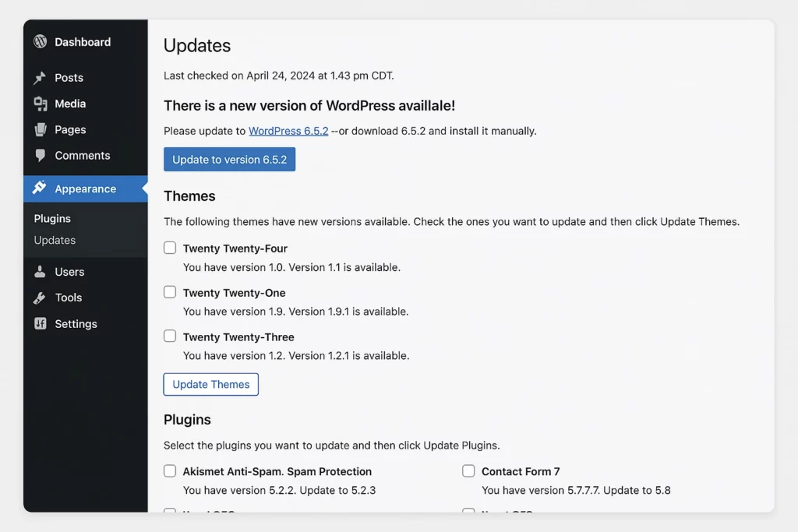Select the Akismet Anti-Spam plugin checkbox
The height and width of the screenshot is (532, 798).
pyautogui.click(x=170, y=470)
